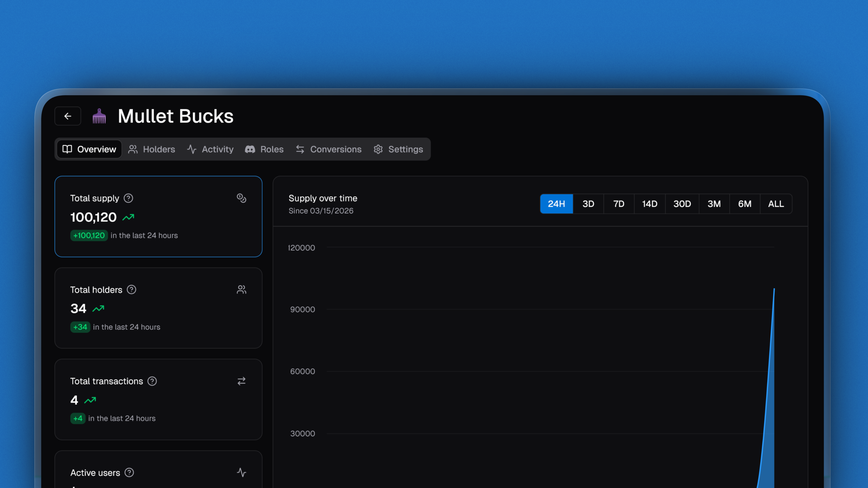The width and height of the screenshot is (868, 488).
Task: Click the Total transactions help icon
Action: (152, 381)
